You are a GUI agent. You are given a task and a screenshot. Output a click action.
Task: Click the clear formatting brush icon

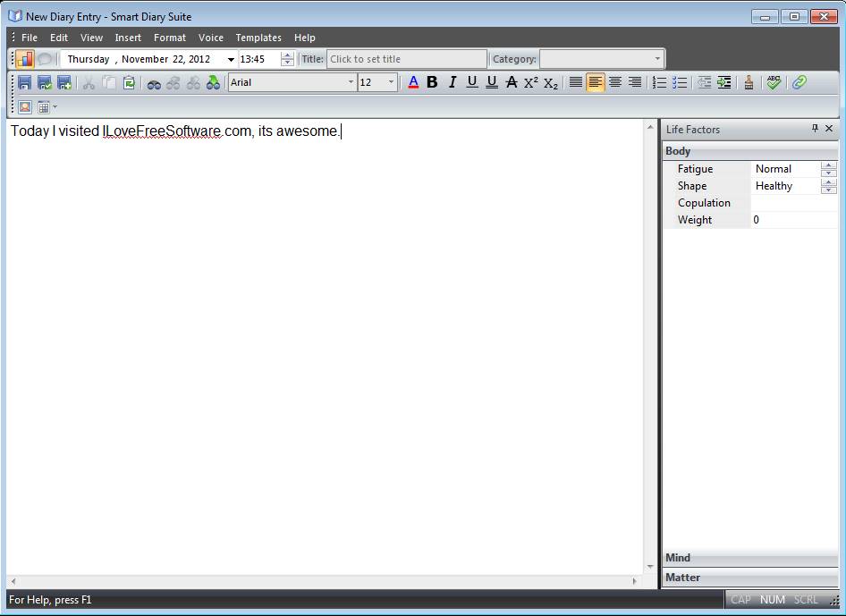pyautogui.click(x=749, y=82)
